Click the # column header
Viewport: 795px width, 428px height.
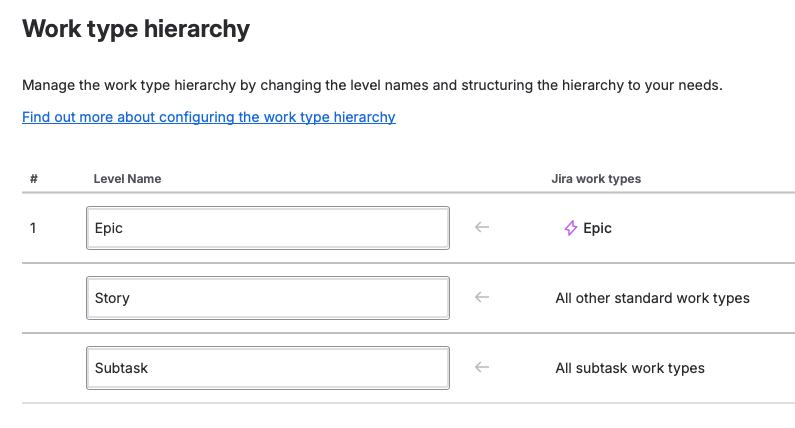pyautogui.click(x=34, y=179)
